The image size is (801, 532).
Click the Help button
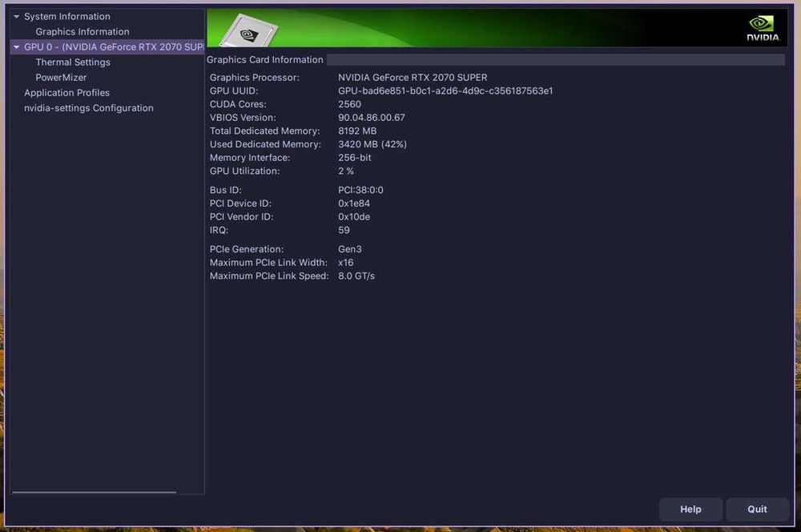[x=690, y=509]
